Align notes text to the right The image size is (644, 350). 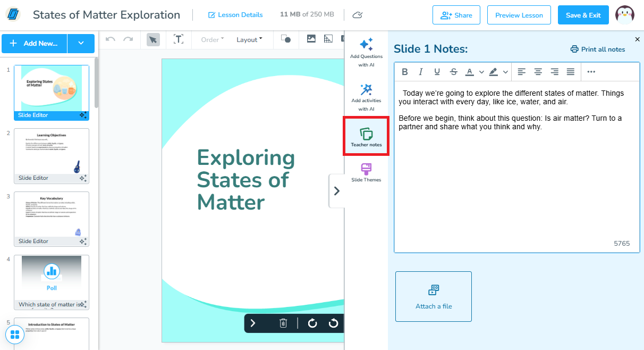tap(555, 72)
